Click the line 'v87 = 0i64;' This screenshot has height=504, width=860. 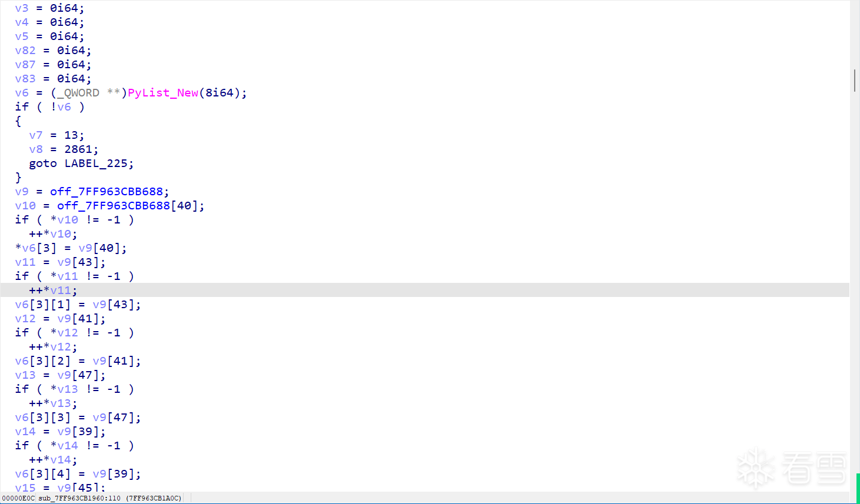(53, 65)
